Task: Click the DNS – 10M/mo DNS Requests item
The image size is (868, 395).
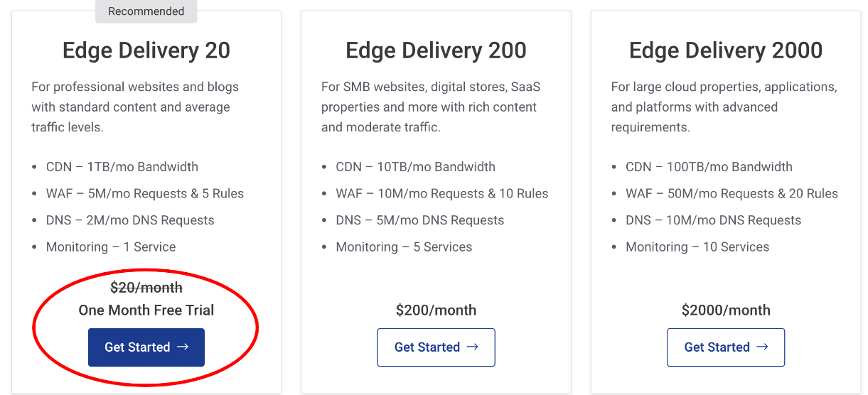Action: pyautogui.click(x=713, y=220)
